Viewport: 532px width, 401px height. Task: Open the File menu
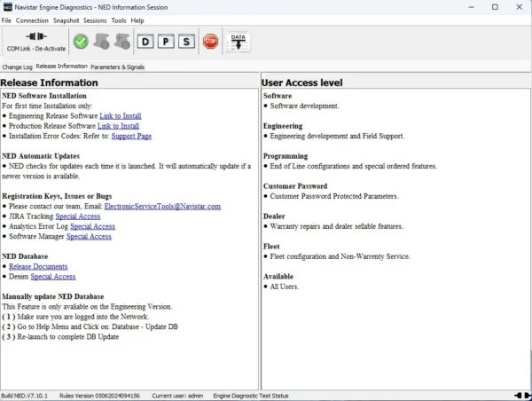click(6, 20)
